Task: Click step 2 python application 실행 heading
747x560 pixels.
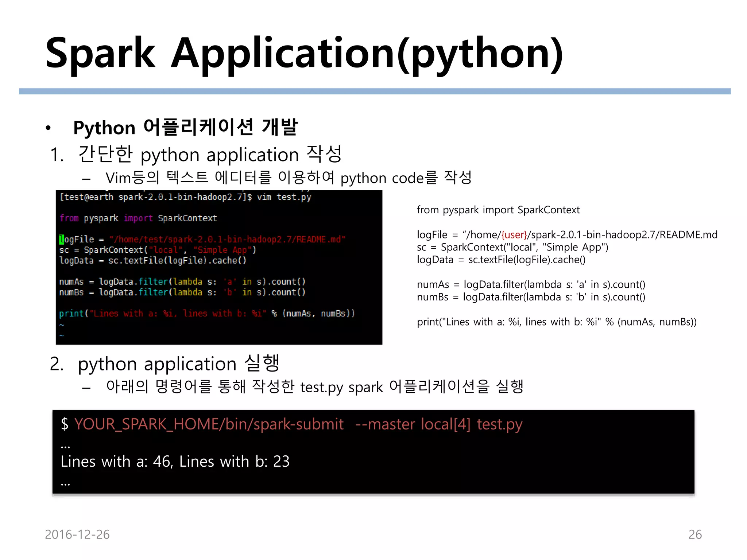Action: click(x=179, y=363)
